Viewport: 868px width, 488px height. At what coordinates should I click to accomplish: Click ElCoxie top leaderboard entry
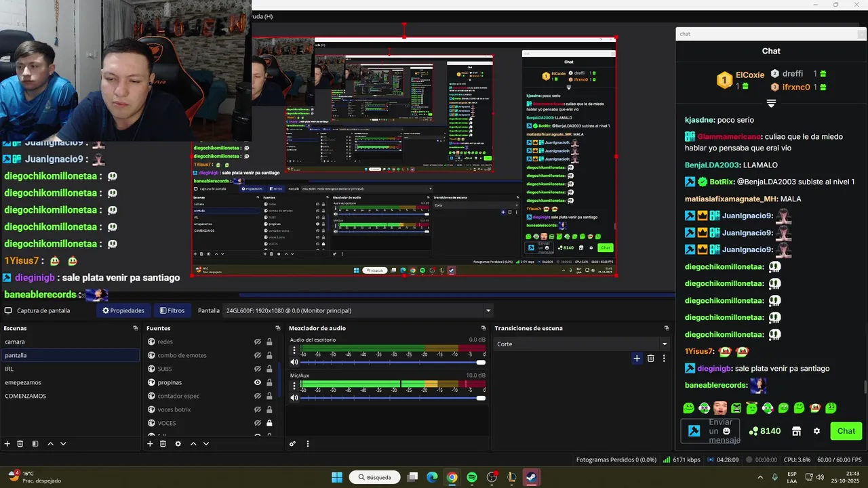[741, 80]
